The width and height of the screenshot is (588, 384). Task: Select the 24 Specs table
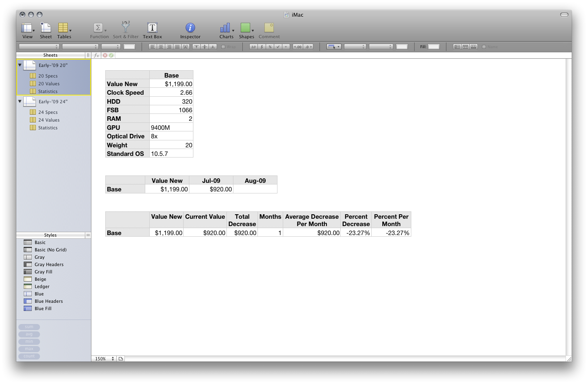point(48,112)
